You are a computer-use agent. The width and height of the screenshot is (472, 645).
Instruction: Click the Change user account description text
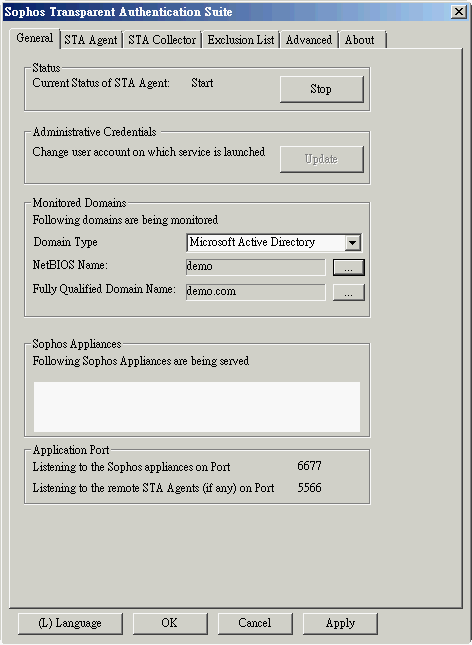tap(149, 152)
